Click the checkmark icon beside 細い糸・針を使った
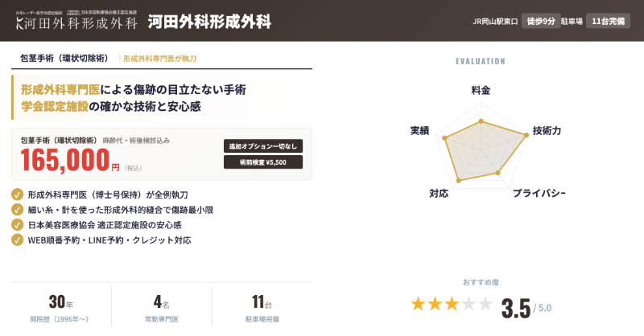This screenshot has height=336, width=644. (17, 210)
